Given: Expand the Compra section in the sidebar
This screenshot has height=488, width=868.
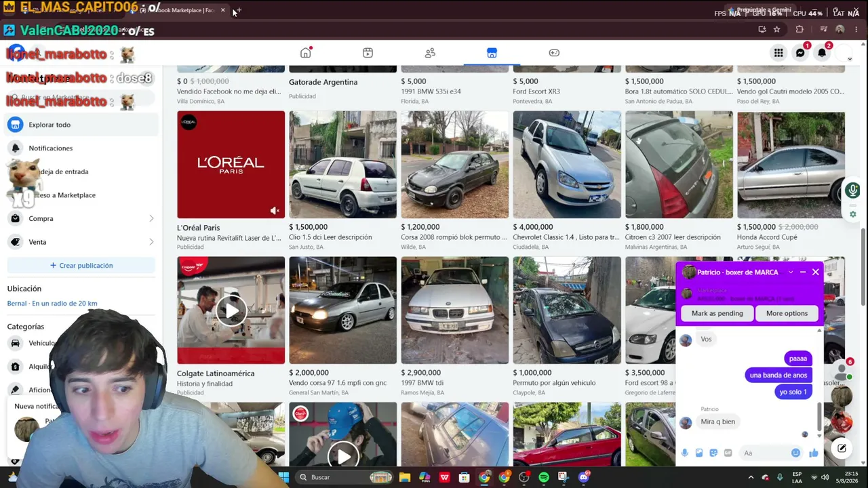Looking at the screenshot, I should (81, 218).
